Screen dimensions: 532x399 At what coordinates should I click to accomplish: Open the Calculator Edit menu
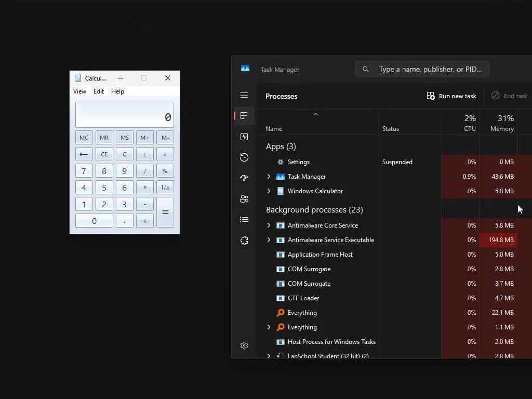(x=99, y=91)
